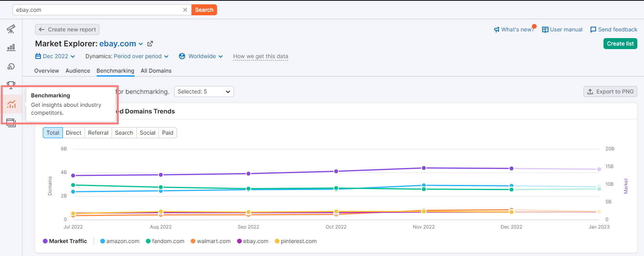
Task: Click the globe icon beside Worldwide
Action: point(182,56)
